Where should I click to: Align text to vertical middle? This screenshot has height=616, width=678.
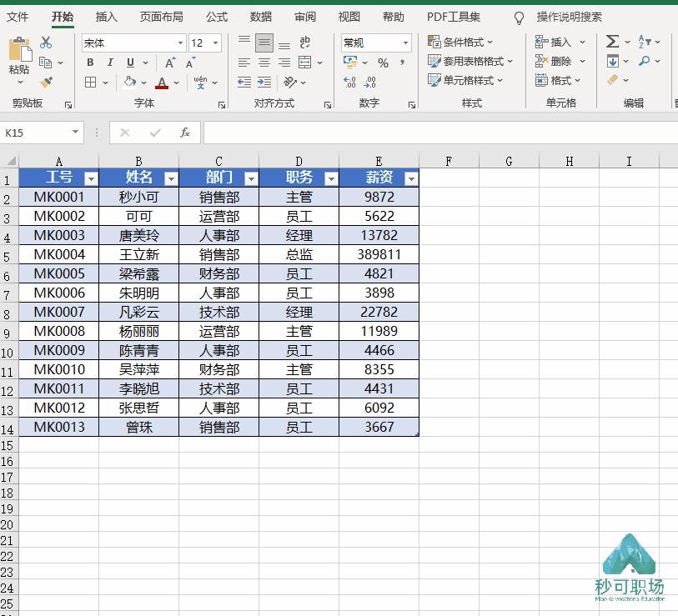tap(264, 43)
